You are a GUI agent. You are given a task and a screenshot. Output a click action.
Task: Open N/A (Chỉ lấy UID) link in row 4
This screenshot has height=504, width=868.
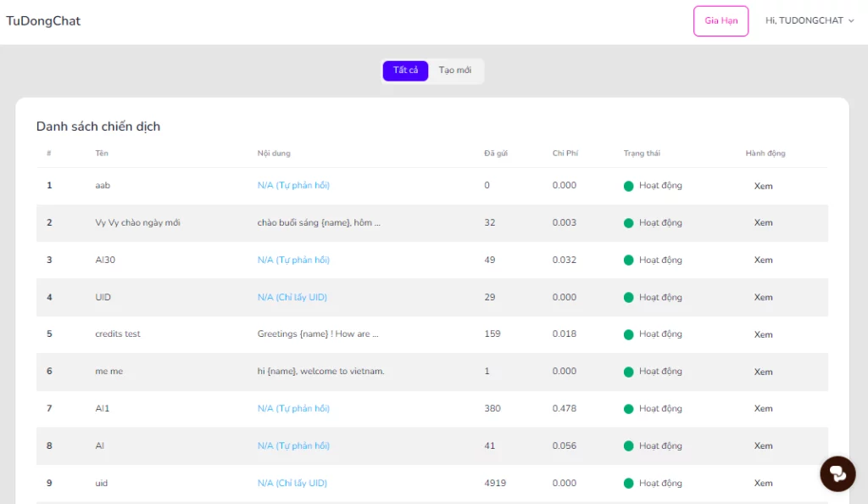[292, 298]
